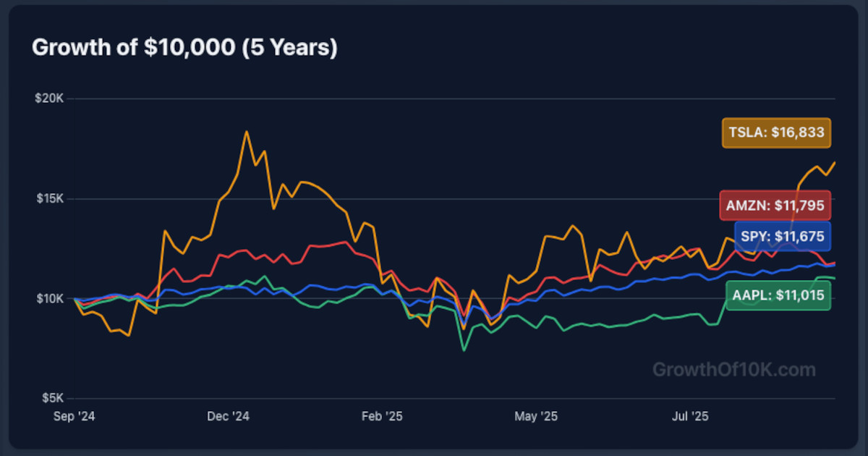Click the AAPL: $11,015 label
The width and height of the screenshot is (868, 456).
[778, 295]
